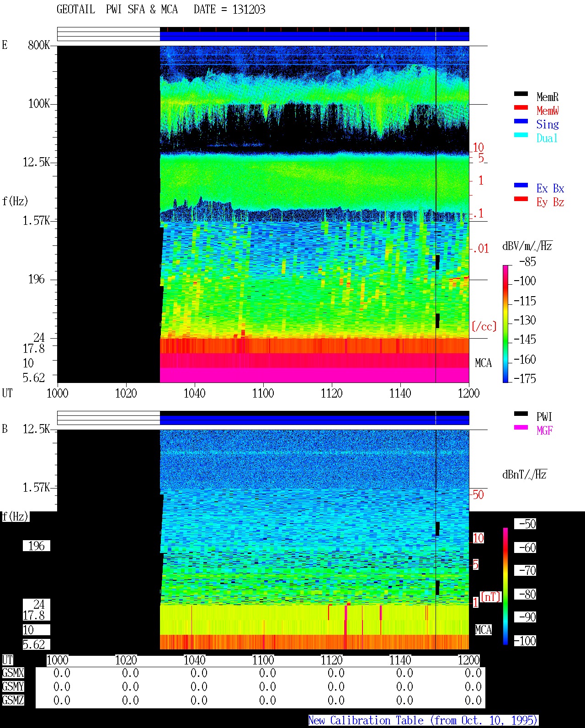
Task: Click the cyan Dual legend swatch
Action: (x=521, y=135)
